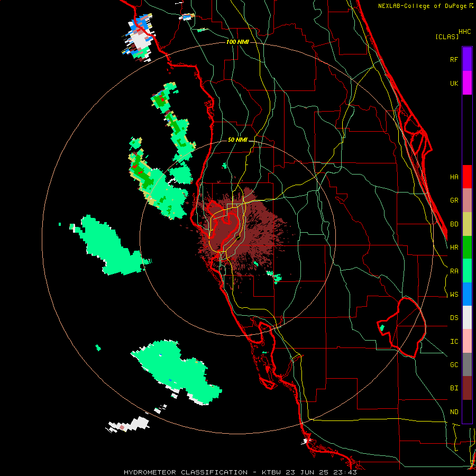This screenshot has width=476, height=476.
Task: Click the DS white legend swatch
Action: [x=467, y=317]
